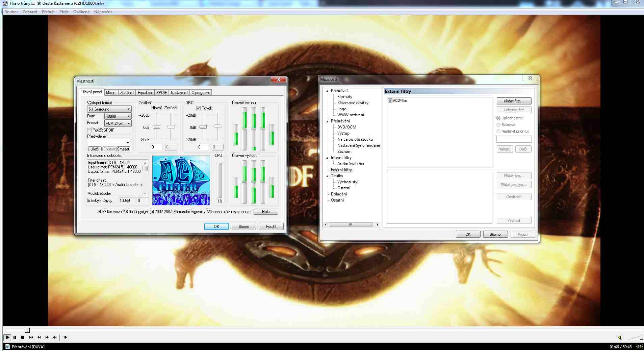The height and width of the screenshot is (351, 644).
Task: Select Externí filtry in the options tree
Action: (341, 170)
